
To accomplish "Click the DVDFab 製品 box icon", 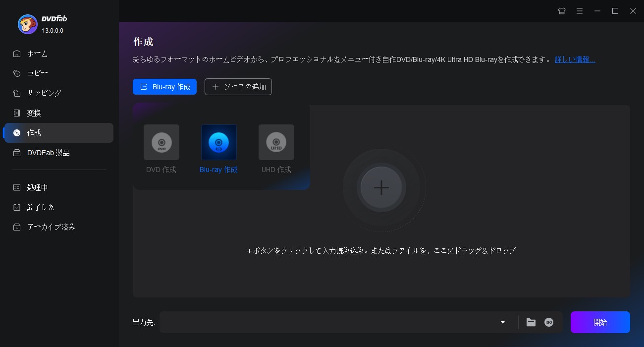I will tap(17, 153).
